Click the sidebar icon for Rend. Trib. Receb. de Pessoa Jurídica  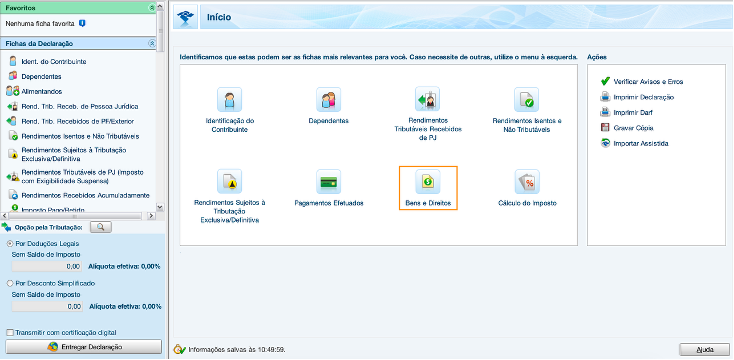pos(13,106)
